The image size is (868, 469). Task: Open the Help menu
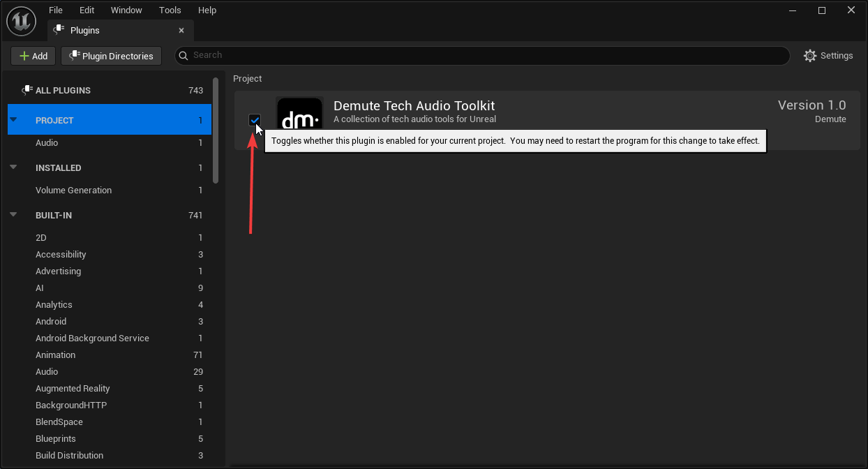click(x=207, y=10)
